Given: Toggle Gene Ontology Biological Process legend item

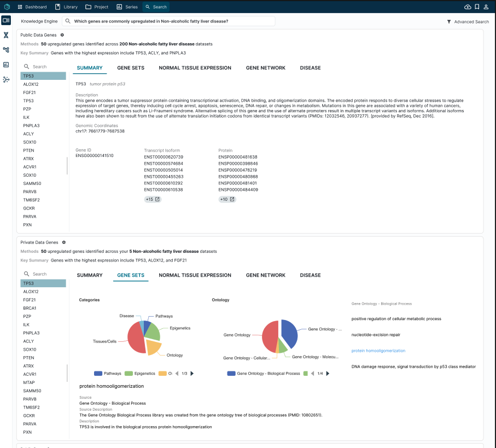Looking at the screenshot, I should [x=264, y=373].
